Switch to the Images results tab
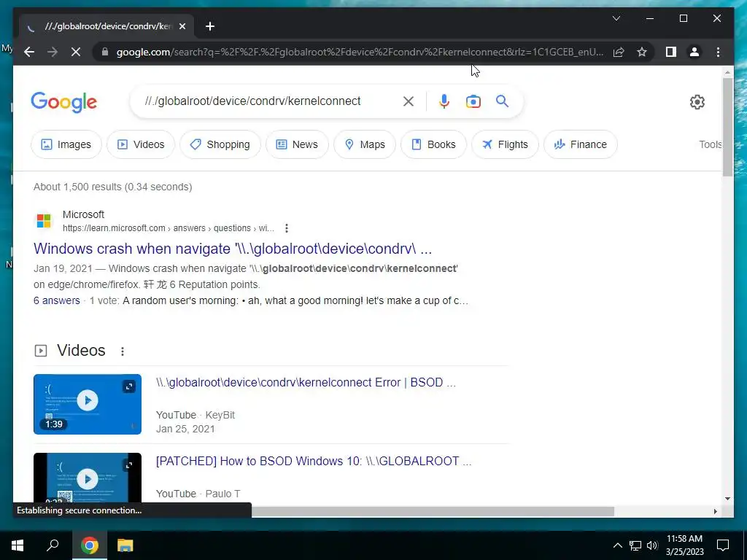Image resolution: width=747 pixels, height=560 pixels. tap(66, 144)
